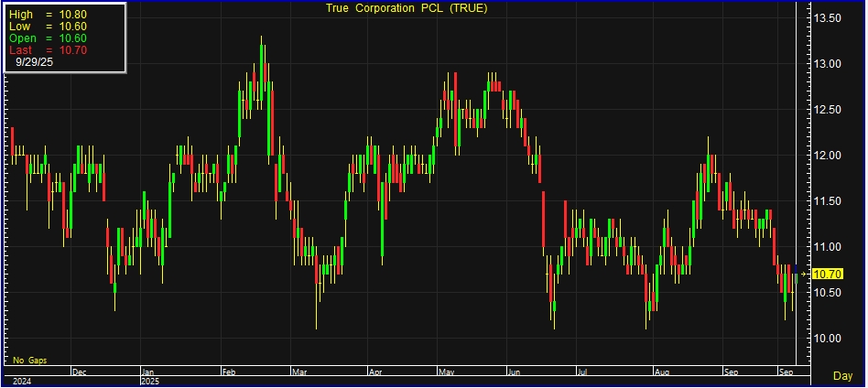
Task: Click the Apr month label on time axis
Action: pos(374,372)
